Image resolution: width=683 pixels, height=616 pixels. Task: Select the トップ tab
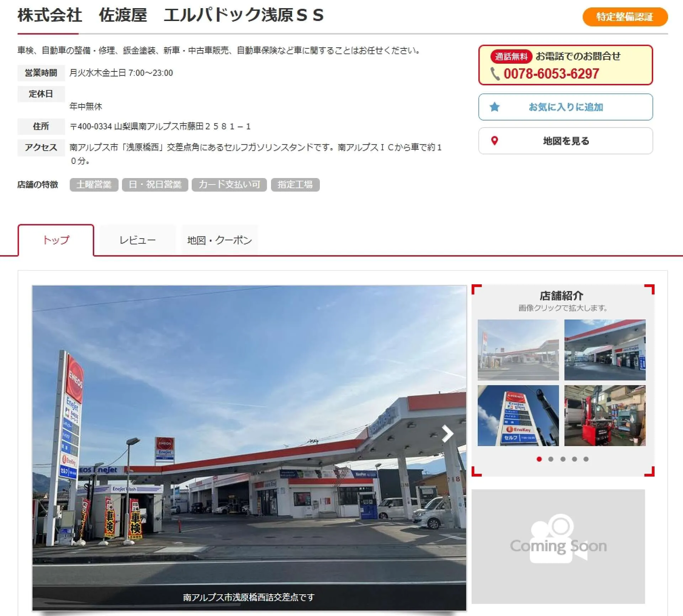tap(56, 240)
